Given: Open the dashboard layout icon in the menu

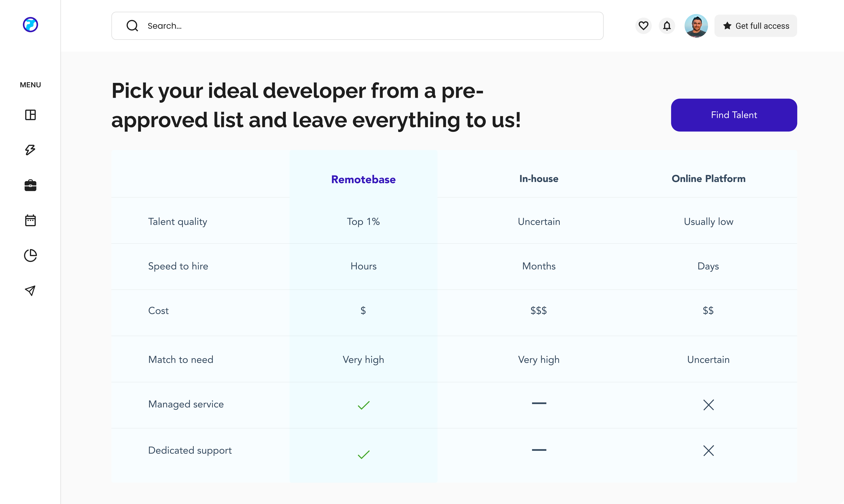Looking at the screenshot, I should point(30,115).
